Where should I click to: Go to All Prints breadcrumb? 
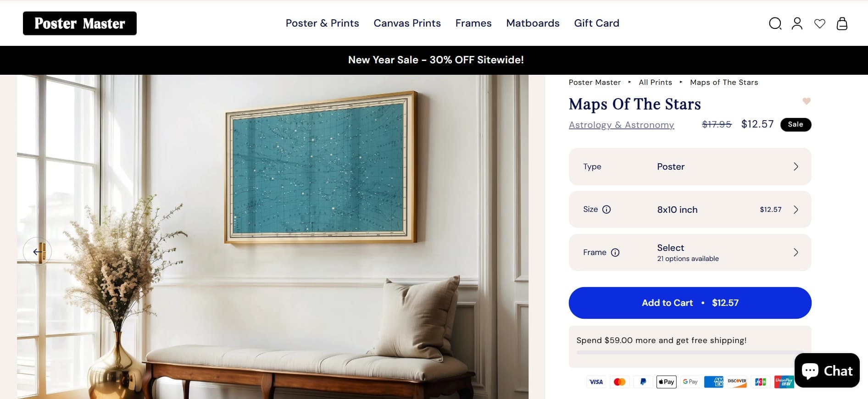655,83
